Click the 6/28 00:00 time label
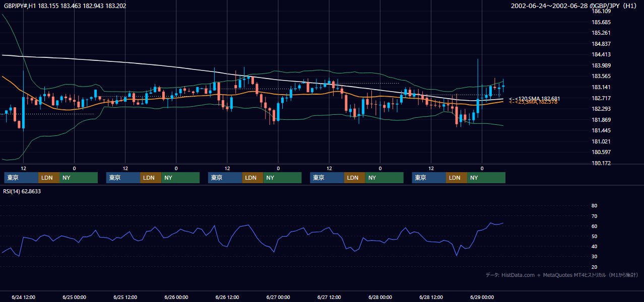Viewport: 644px width, 302px height. 380,297
